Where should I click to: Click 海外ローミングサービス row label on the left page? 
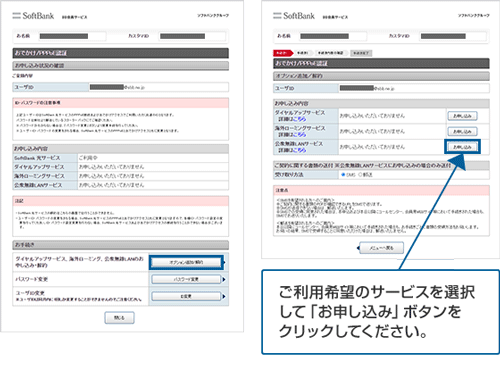(x=39, y=176)
